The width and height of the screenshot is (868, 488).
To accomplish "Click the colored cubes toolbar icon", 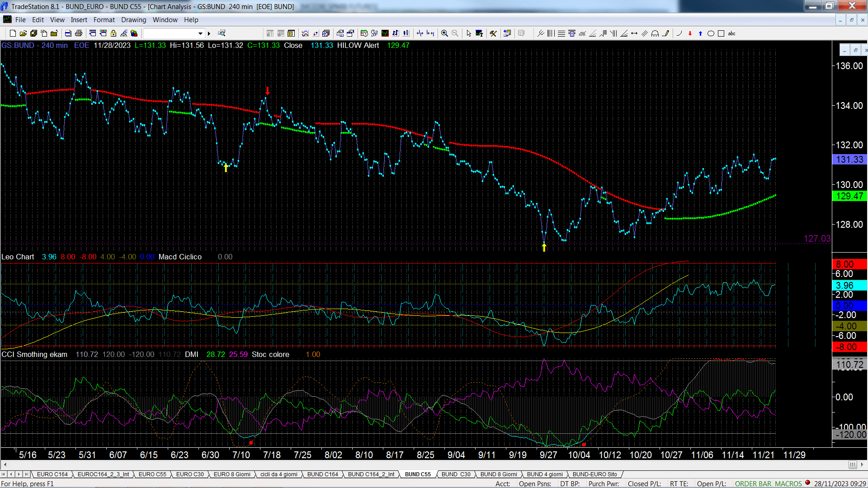I will (134, 33).
